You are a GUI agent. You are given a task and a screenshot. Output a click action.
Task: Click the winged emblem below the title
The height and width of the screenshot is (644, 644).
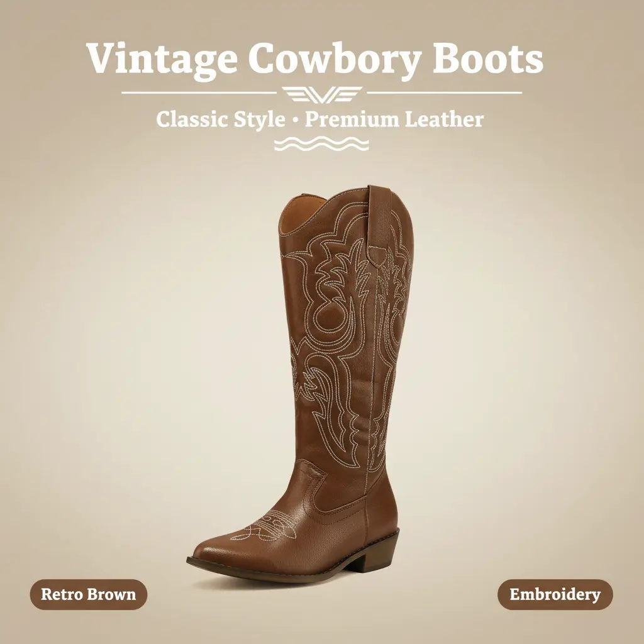[322, 94]
